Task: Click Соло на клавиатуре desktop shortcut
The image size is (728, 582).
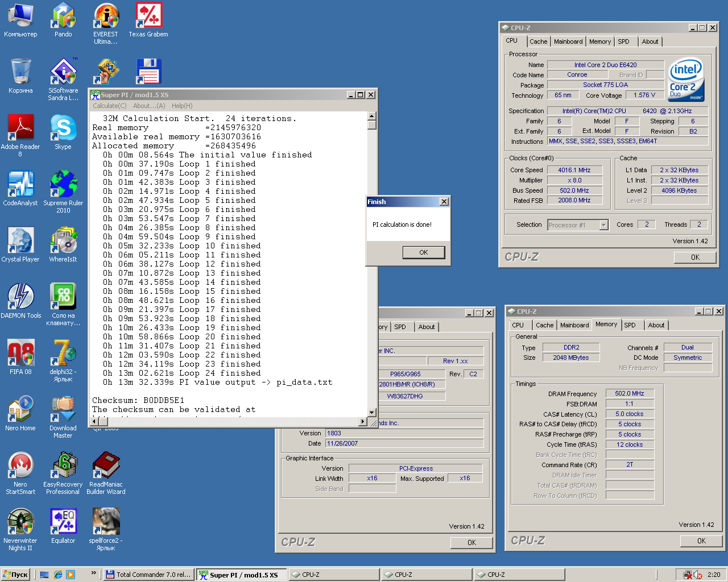Action: pyautogui.click(x=63, y=305)
